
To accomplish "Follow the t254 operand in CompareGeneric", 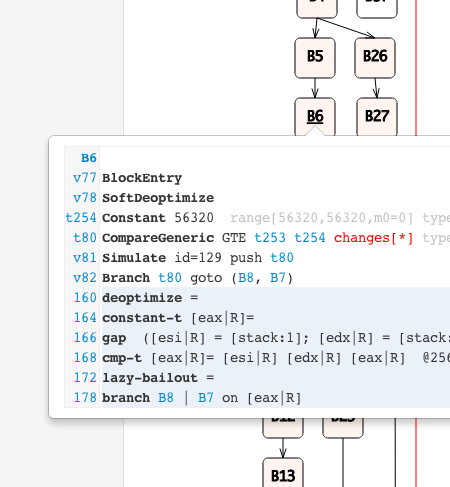I will (x=310, y=238).
